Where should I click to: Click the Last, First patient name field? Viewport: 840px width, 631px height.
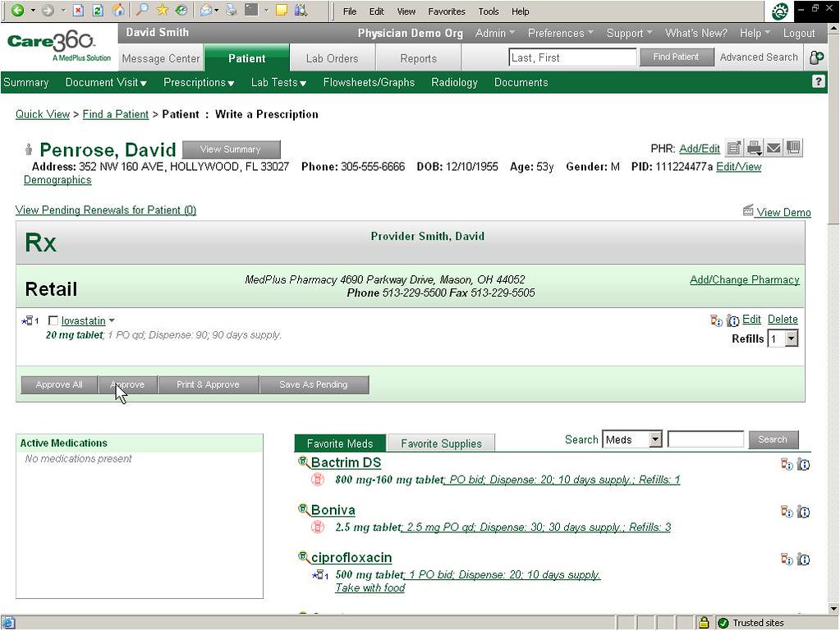(572, 58)
